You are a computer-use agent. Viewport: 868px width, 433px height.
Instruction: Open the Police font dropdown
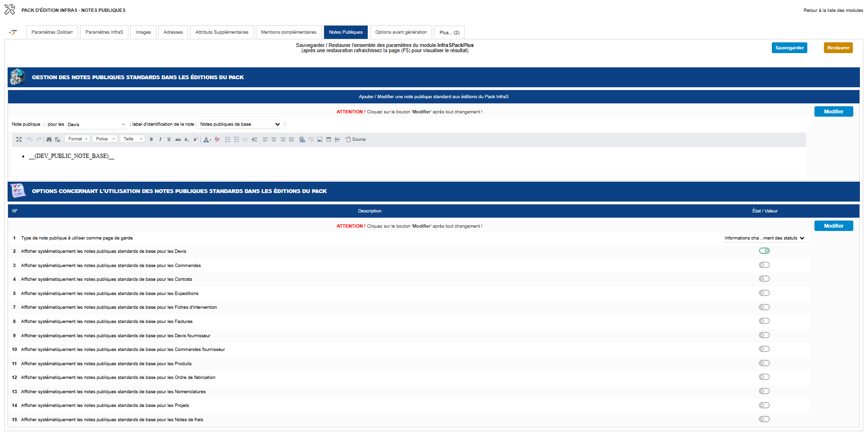coord(105,139)
